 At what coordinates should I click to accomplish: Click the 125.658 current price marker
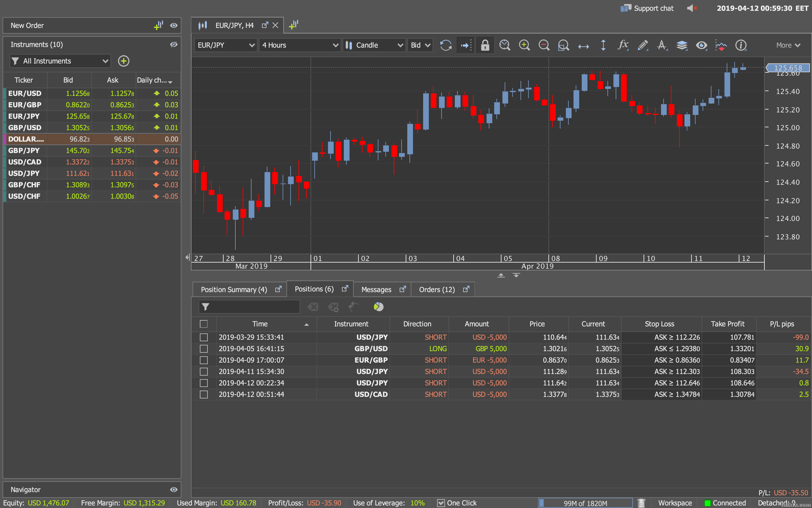[x=788, y=68]
